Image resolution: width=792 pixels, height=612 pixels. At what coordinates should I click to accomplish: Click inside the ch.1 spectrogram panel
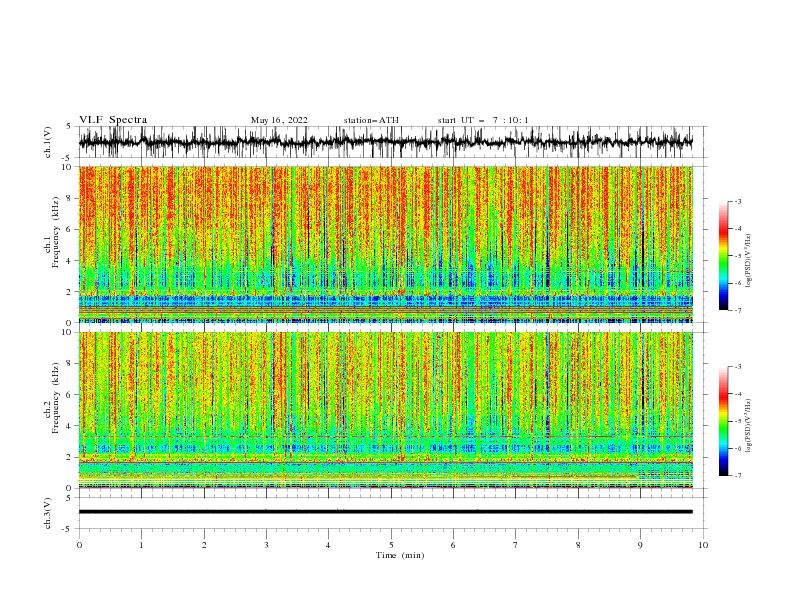385,244
